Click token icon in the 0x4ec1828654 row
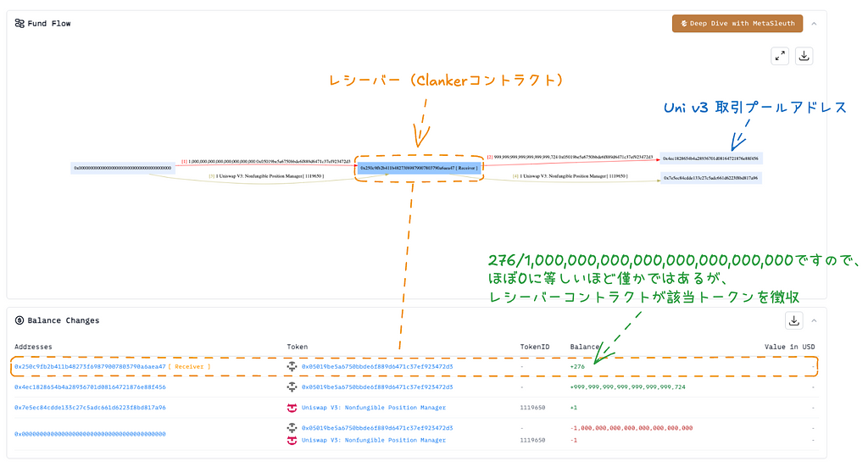The height and width of the screenshot is (467, 868). coord(292,387)
